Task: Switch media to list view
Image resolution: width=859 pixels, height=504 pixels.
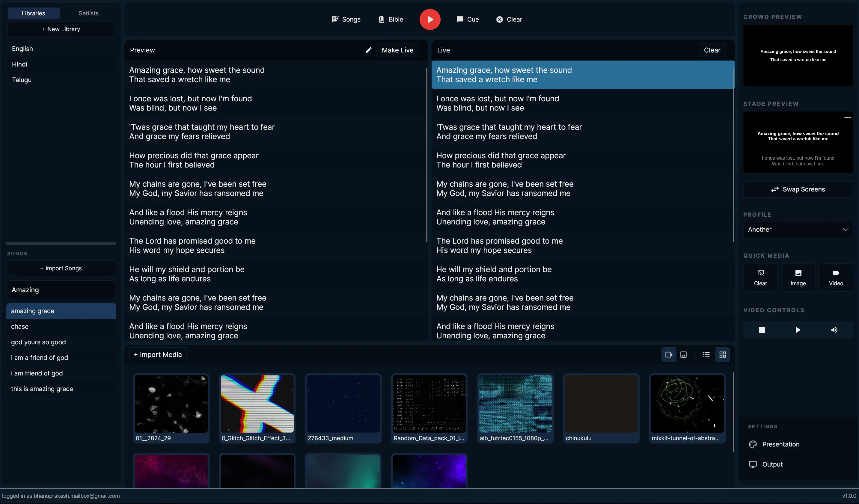Action: 706,354
